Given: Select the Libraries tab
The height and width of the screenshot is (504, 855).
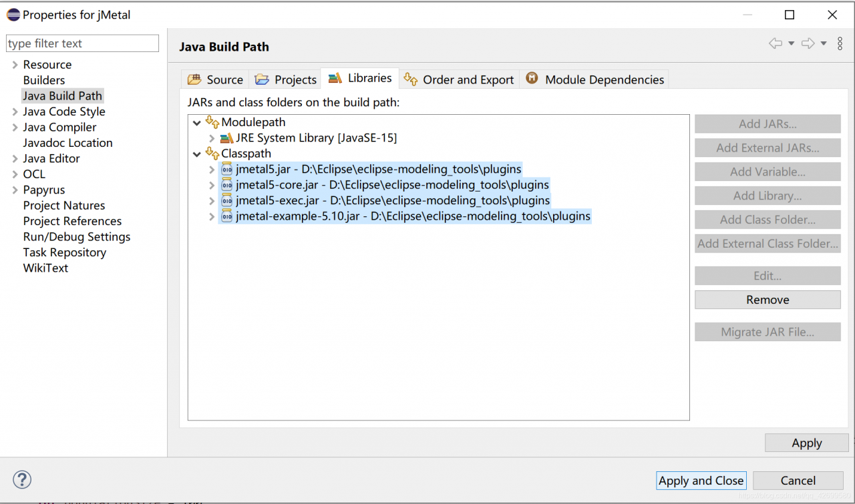Looking at the screenshot, I should 360,78.
